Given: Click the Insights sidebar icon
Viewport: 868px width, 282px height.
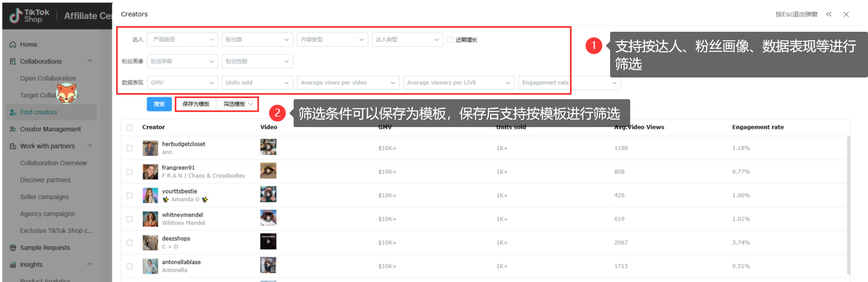Looking at the screenshot, I should [13, 265].
